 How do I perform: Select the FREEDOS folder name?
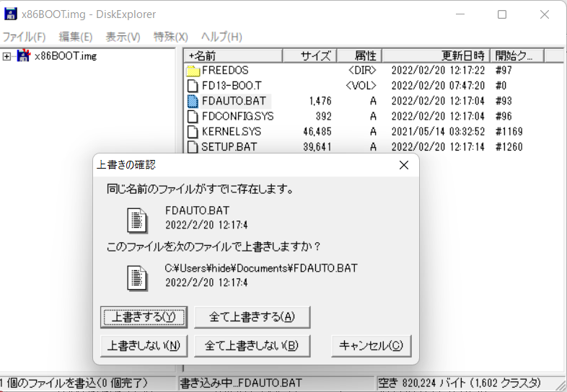[x=225, y=70]
